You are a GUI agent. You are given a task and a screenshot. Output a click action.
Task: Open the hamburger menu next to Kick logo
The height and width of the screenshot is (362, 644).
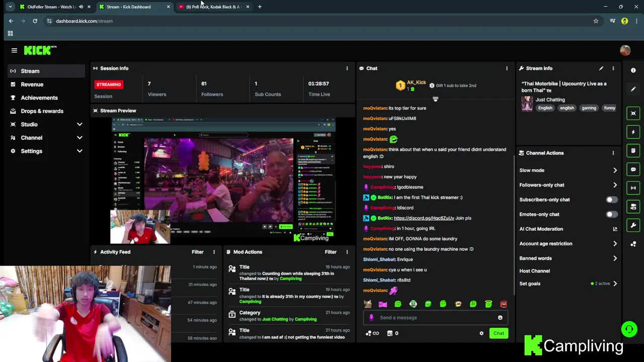click(14, 50)
